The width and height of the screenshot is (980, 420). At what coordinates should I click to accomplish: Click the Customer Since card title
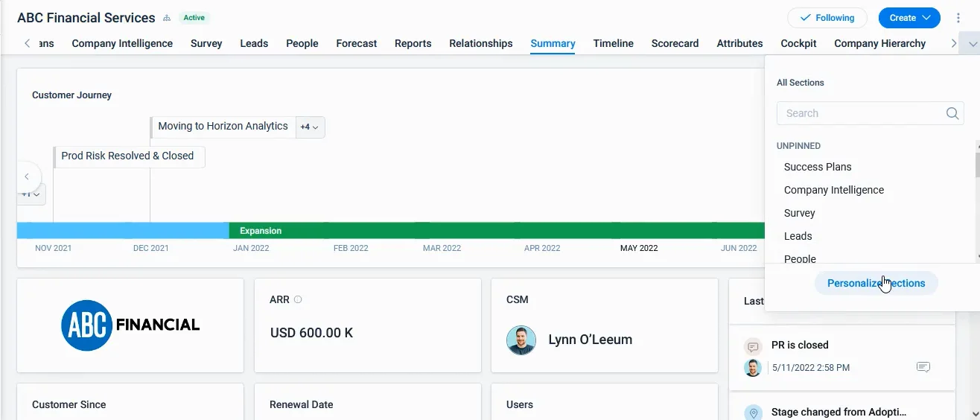click(69, 404)
